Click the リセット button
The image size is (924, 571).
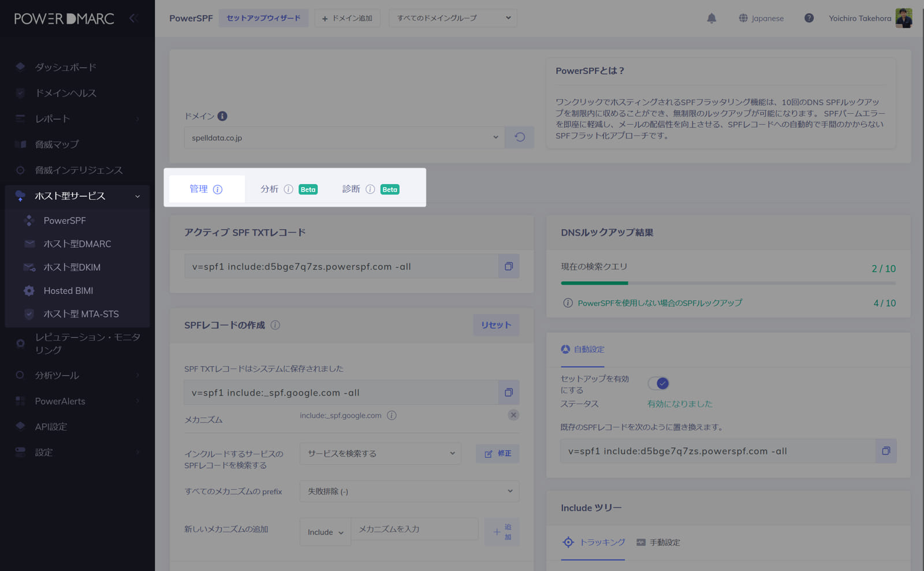click(496, 325)
